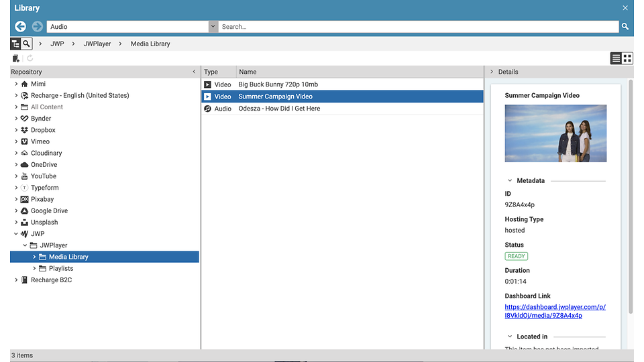The height and width of the screenshot is (362, 644).
Task: Expand the Bynder tree node
Action: [x=16, y=118]
